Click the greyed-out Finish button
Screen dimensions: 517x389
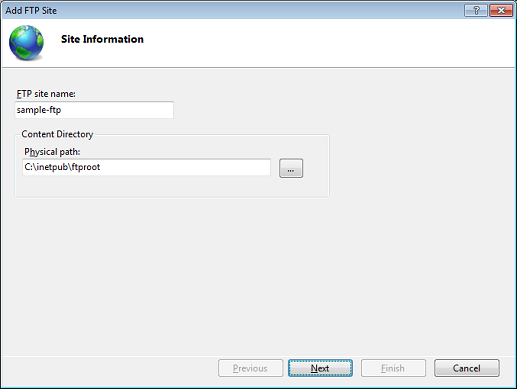pos(393,368)
